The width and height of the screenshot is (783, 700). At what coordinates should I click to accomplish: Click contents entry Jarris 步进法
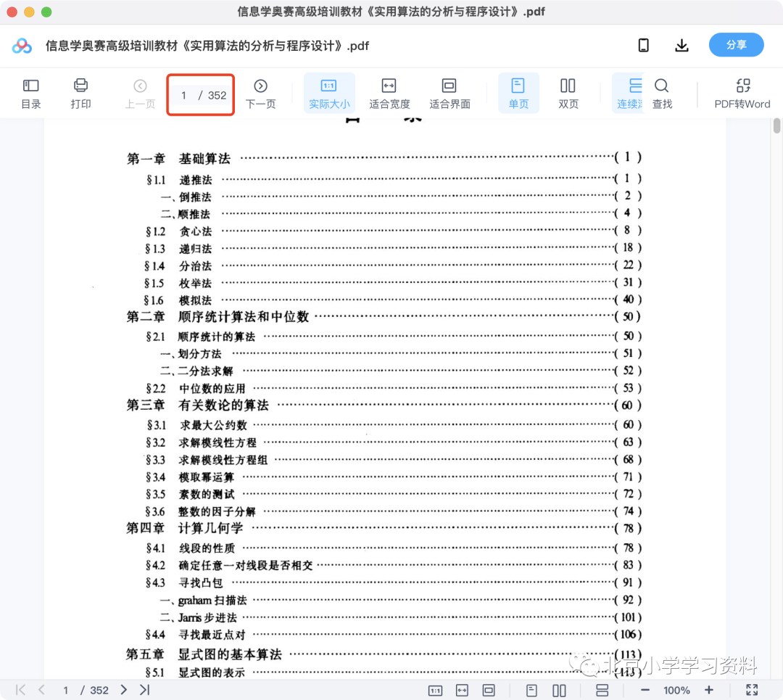(x=400, y=617)
